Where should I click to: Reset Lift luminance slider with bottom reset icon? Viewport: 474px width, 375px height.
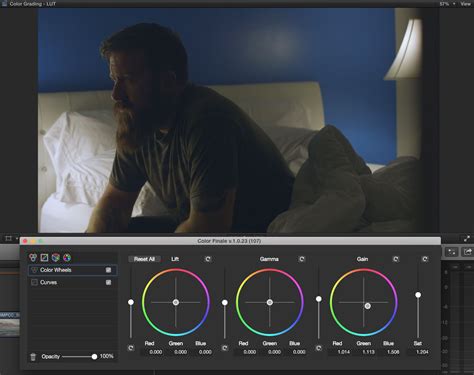click(x=131, y=348)
